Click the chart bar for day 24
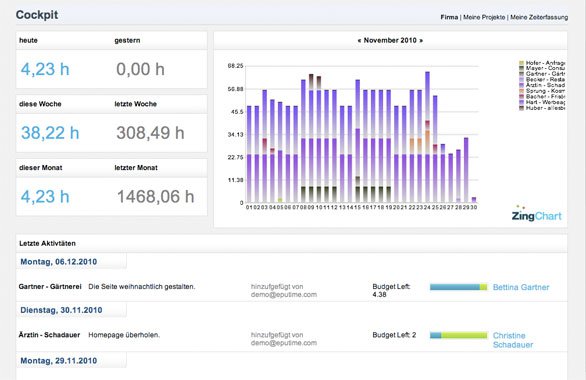586x380 pixels. pos(428,137)
